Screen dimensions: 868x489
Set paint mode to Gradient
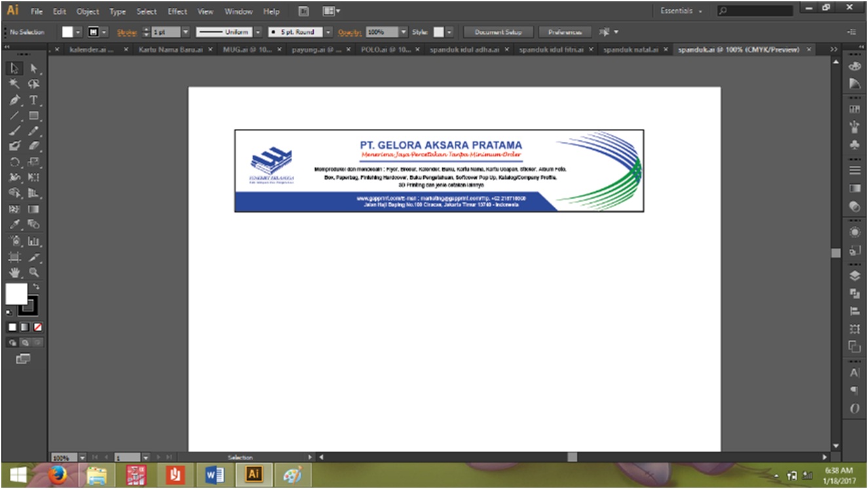[x=25, y=327]
